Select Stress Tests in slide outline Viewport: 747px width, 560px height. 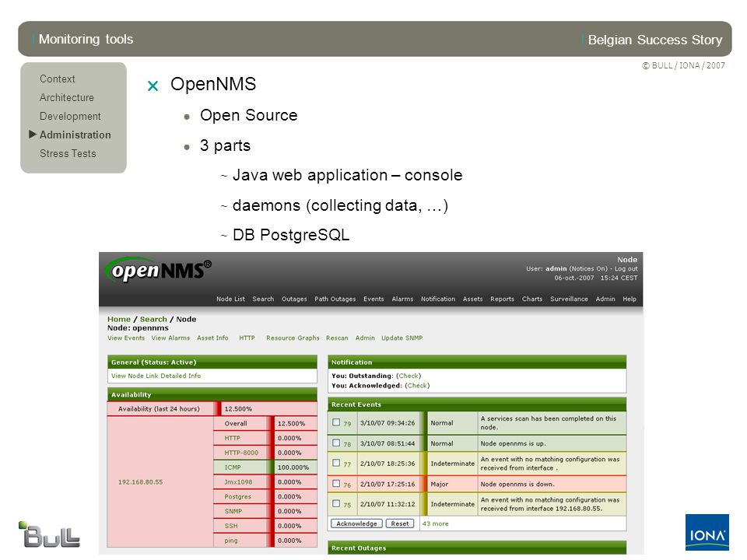click(x=68, y=153)
